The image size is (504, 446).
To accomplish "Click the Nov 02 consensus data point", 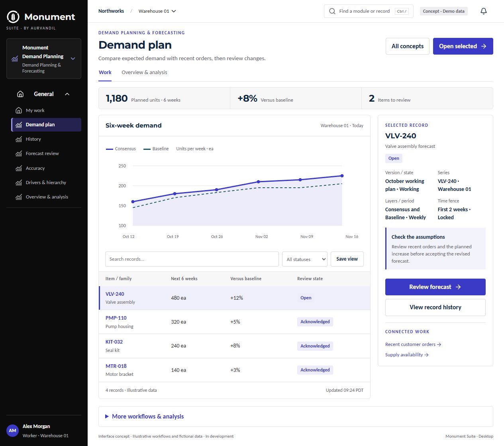I will (258, 182).
